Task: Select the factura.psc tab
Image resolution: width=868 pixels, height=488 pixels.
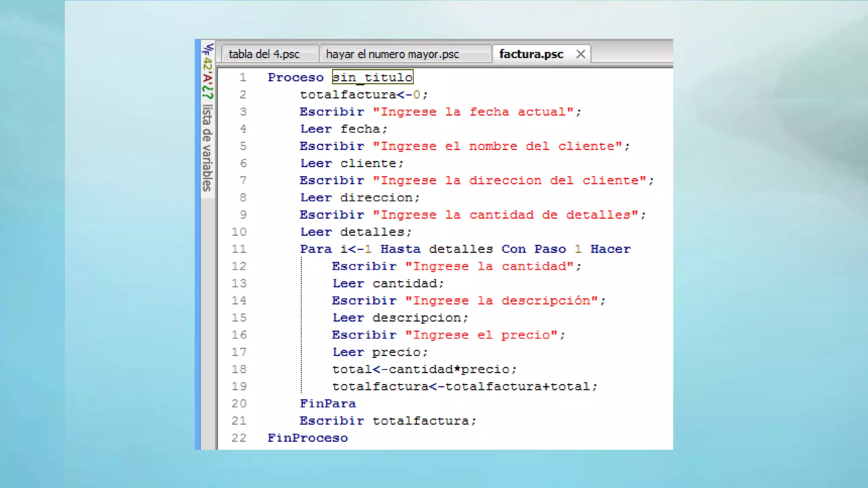Action: 531,54
